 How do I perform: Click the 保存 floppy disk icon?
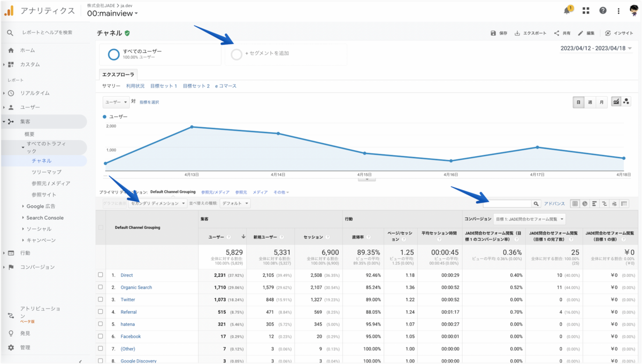click(493, 33)
